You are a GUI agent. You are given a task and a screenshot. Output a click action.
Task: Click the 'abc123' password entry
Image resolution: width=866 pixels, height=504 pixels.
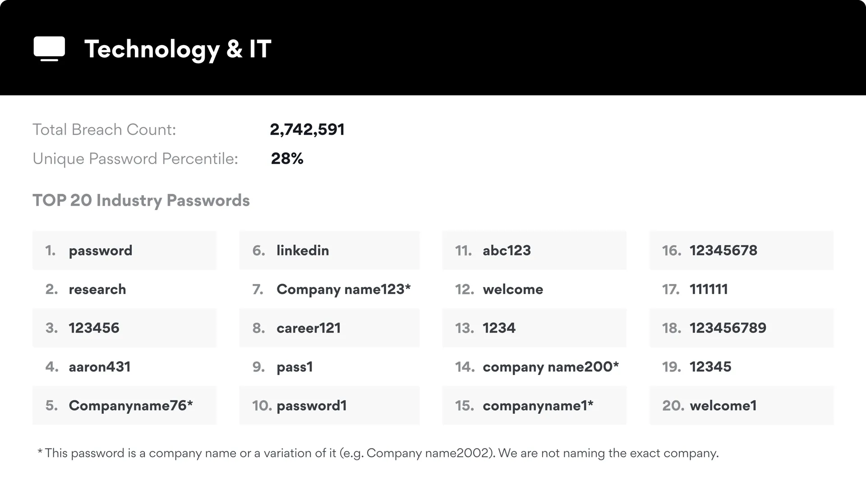507,251
